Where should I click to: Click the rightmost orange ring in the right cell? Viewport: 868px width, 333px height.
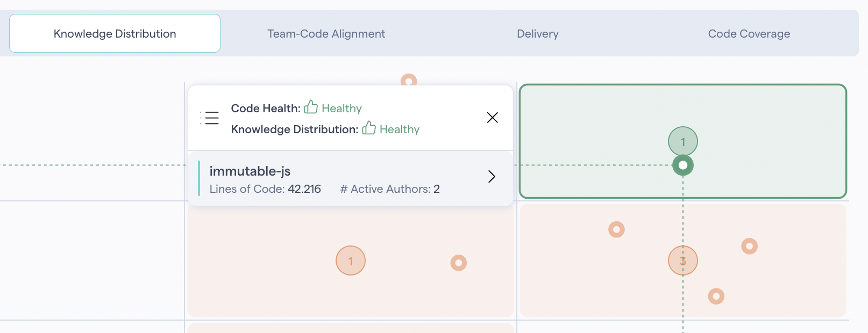[x=749, y=246]
